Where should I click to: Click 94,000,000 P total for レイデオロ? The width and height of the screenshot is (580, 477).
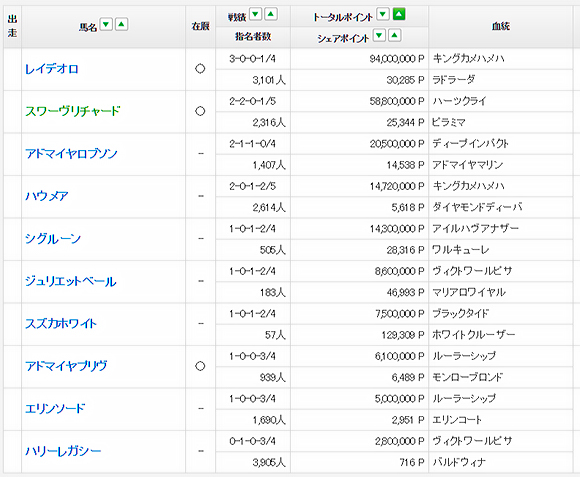point(397,59)
